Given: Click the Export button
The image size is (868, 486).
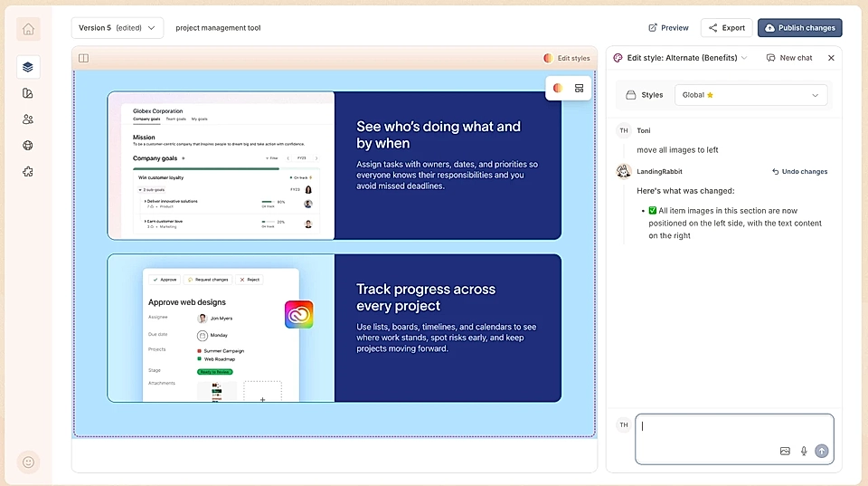Looking at the screenshot, I should pos(727,28).
